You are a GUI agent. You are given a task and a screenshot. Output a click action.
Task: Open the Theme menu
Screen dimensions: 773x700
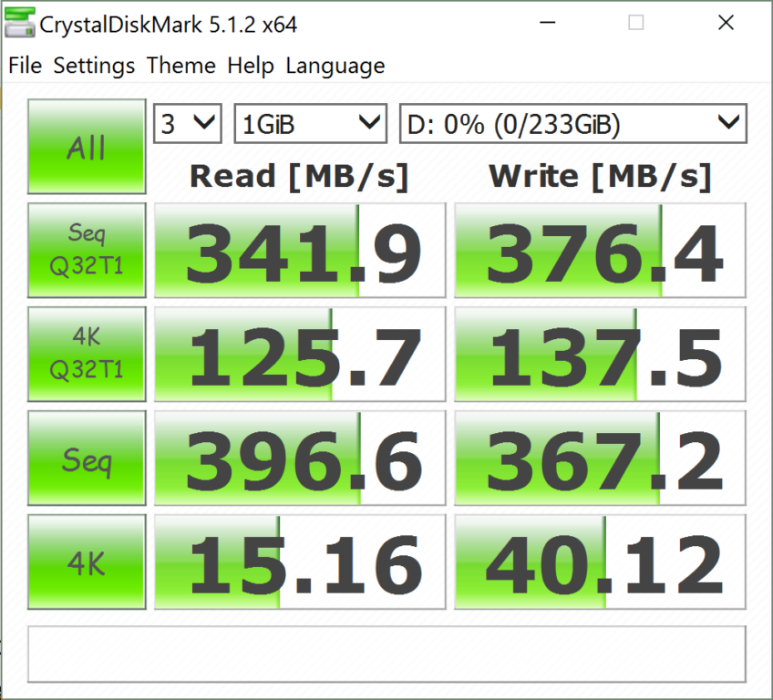click(x=180, y=66)
